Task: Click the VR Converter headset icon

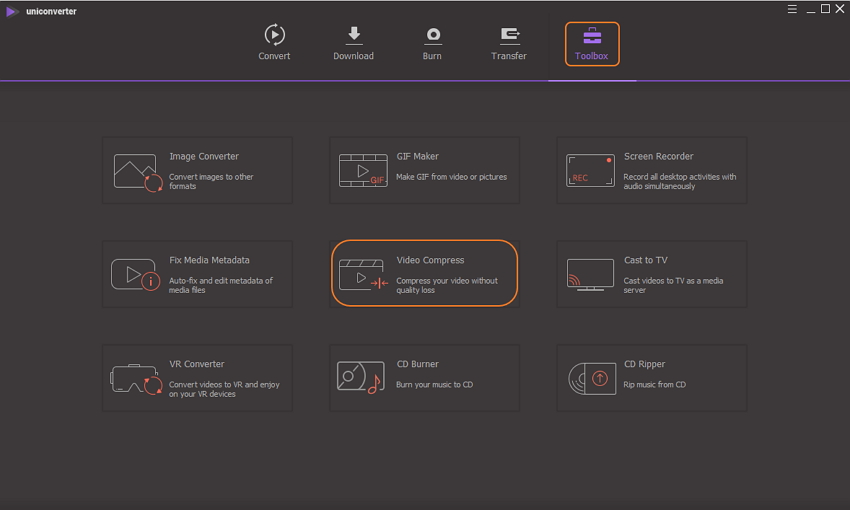Action: [x=135, y=379]
